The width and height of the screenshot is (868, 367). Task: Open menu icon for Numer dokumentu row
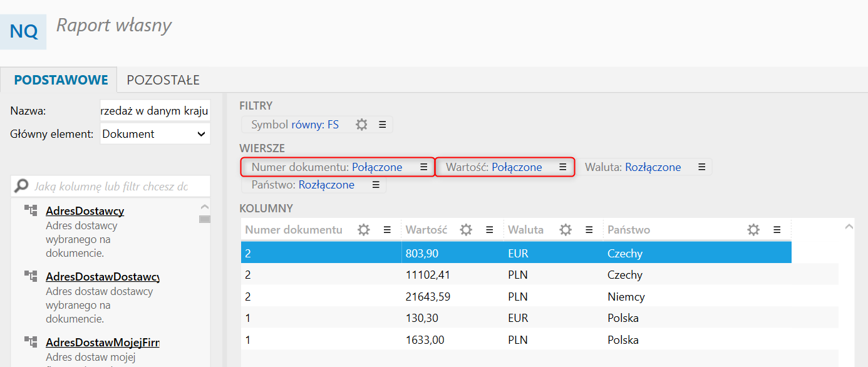pyautogui.click(x=423, y=167)
